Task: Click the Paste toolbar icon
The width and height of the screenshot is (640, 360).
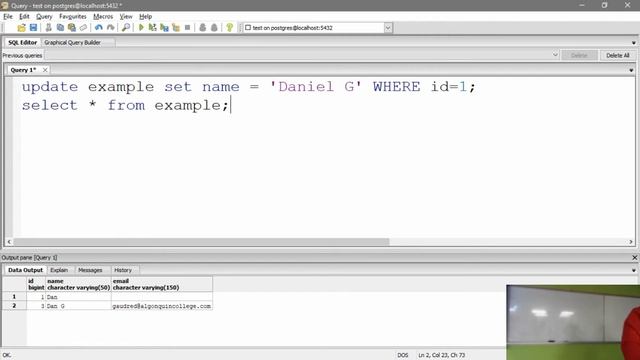Action: (x=72, y=28)
